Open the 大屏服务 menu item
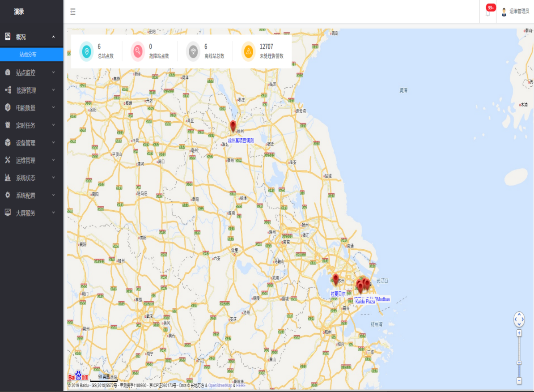The width and height of the screenshot is (534, 392). click(x=31, y=213)
